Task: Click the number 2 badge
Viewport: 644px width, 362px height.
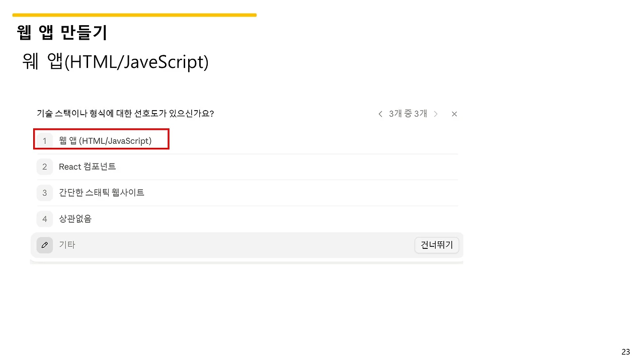Action: 45,166
